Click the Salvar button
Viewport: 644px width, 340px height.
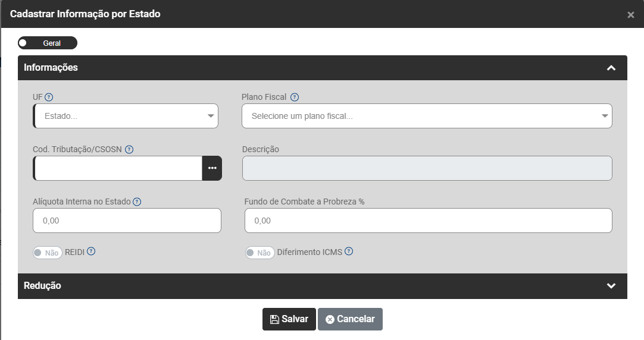pyautogui.click(x=289, y=319)
